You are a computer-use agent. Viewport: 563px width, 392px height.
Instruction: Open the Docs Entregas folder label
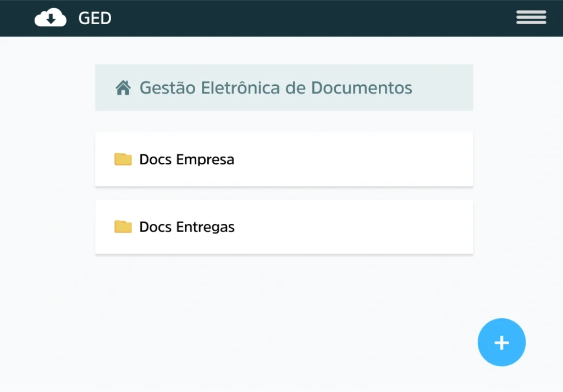coord(186,227)
